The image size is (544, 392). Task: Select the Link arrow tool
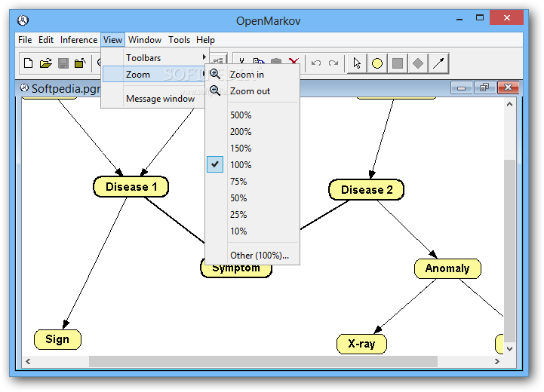[438, 63]
